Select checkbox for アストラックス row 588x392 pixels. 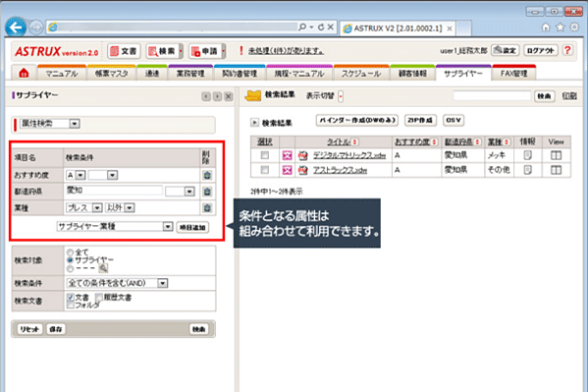265,170
